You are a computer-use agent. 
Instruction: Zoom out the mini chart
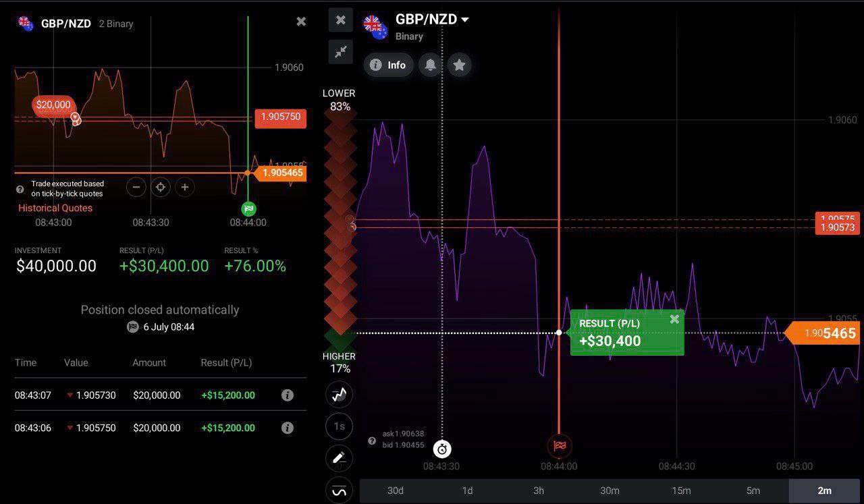136,187
